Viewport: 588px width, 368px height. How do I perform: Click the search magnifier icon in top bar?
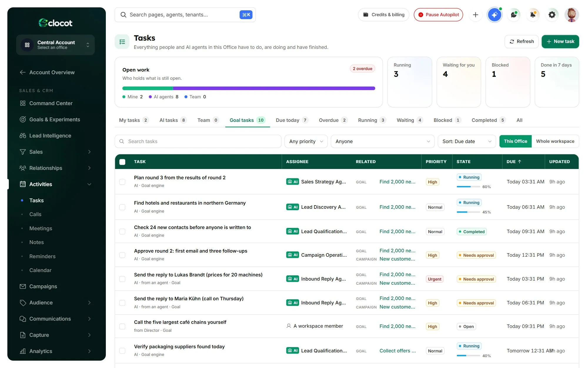point(123,15)
